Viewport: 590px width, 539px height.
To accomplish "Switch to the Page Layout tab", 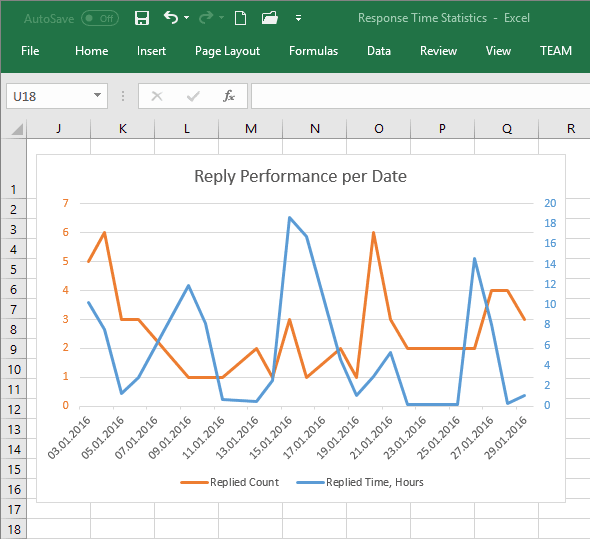I will pos(227,51).
